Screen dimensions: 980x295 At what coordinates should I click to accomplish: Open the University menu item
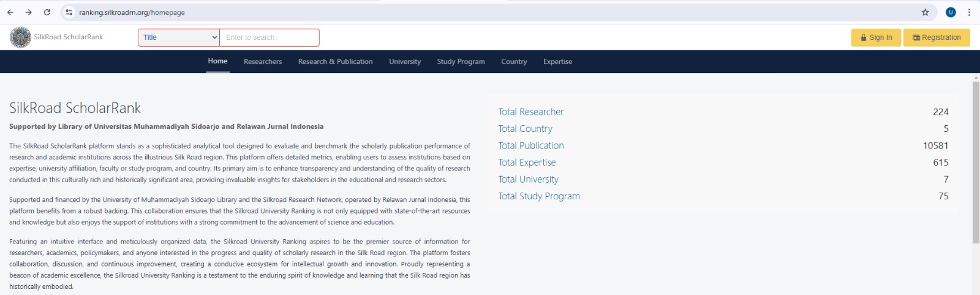coord(405,61)
